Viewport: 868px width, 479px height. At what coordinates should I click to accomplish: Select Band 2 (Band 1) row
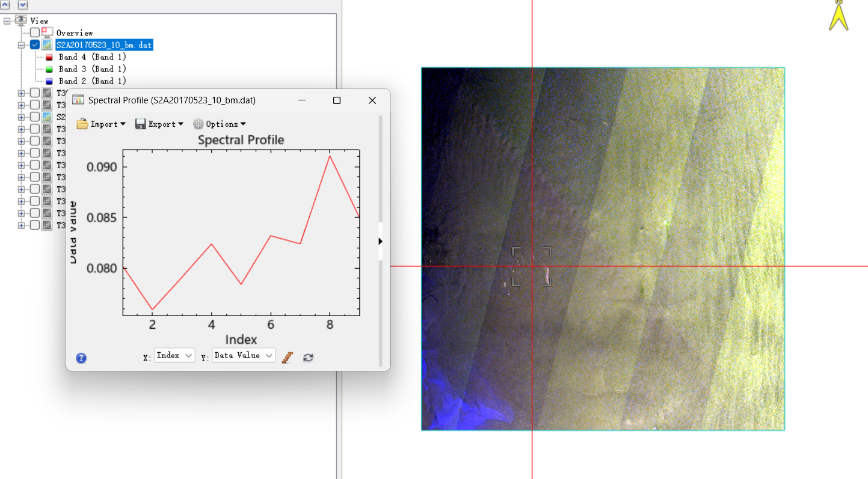(92, 81)
